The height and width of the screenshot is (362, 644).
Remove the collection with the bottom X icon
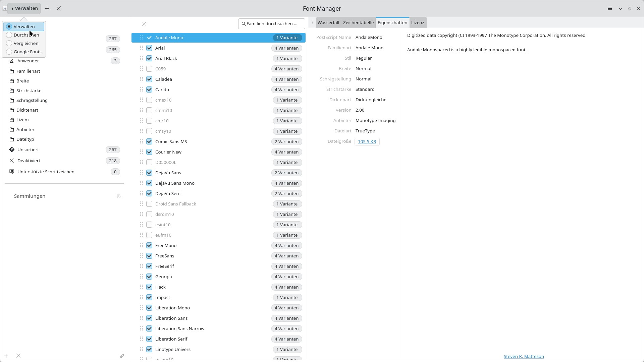pyautogui.click(x=18, y=356)
